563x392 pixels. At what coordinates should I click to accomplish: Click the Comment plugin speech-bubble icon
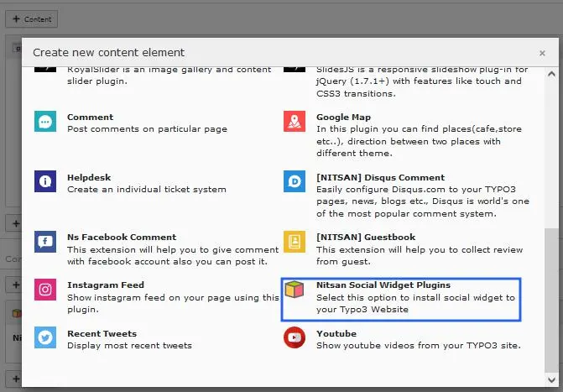pyautogui.click(x=45, y=122)
